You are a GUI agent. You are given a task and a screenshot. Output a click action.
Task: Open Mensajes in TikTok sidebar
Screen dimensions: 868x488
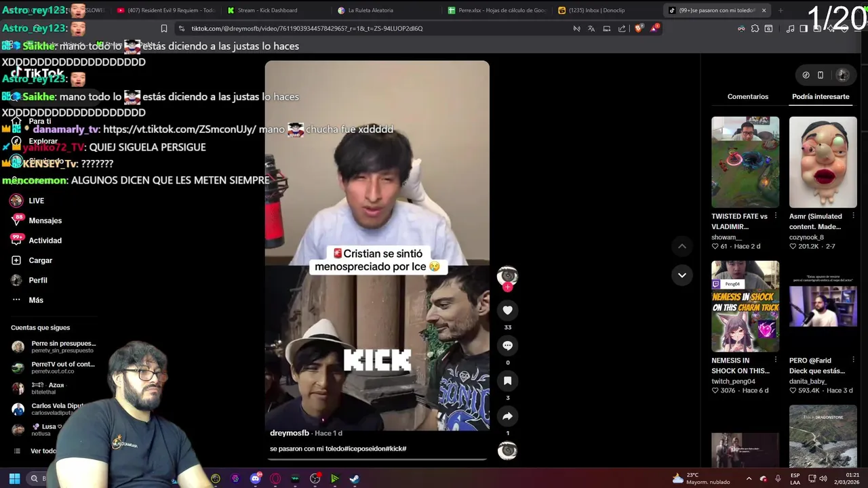[x=37, y=220]
